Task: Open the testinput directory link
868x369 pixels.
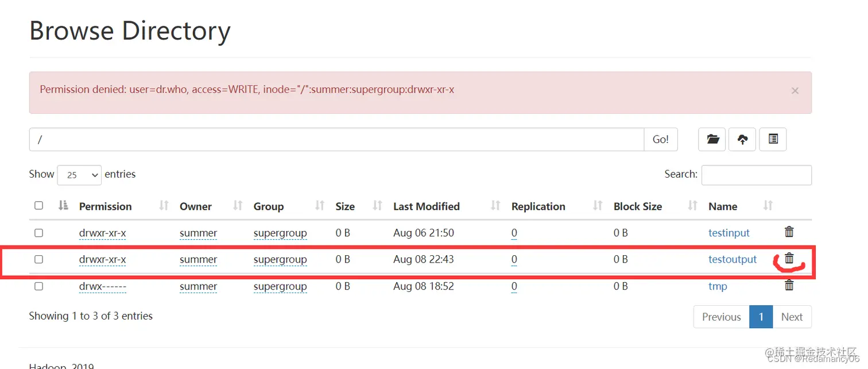Action: [729, 233]
